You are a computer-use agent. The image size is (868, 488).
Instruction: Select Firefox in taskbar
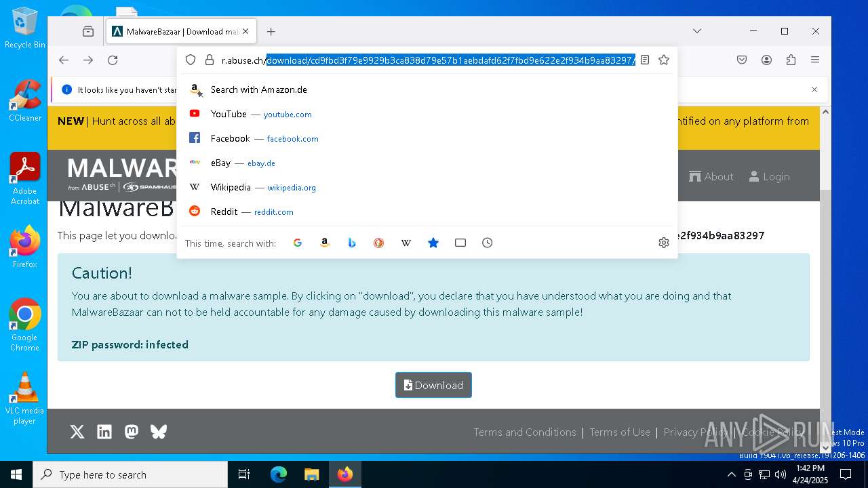[x=345, y=474]
